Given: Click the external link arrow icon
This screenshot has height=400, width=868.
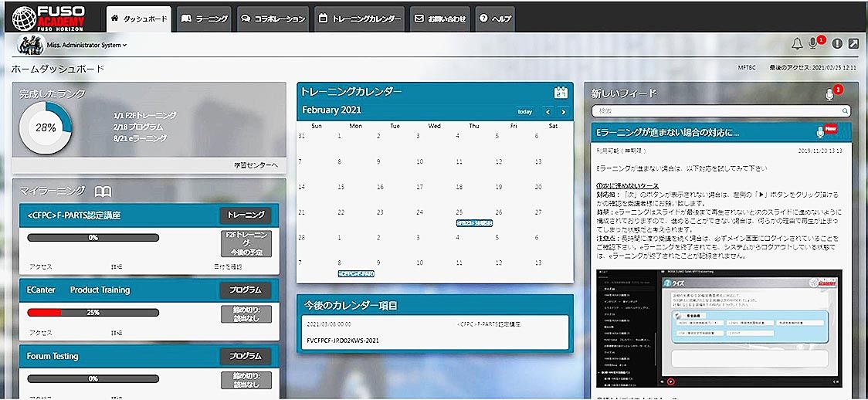Looking at the screenshot, I should click(x=853, y=43).
